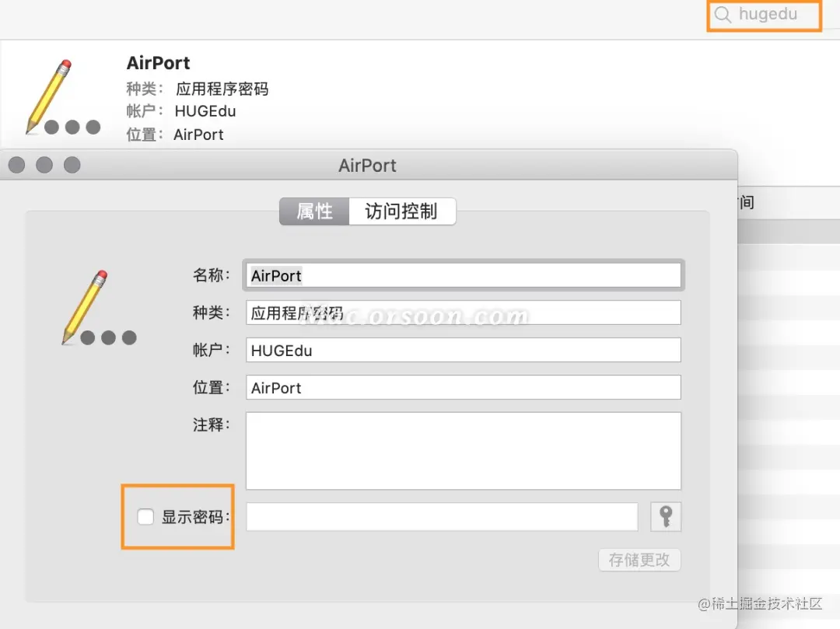Click the key icon password assistant button
Screen dimensions: 840x629
[665, 516]
